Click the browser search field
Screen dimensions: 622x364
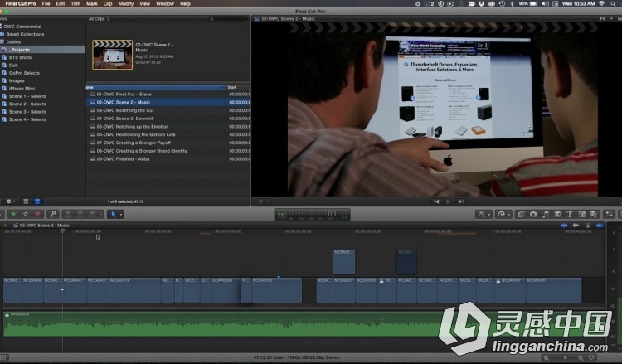pyautogui.click(x=229, y=18)
